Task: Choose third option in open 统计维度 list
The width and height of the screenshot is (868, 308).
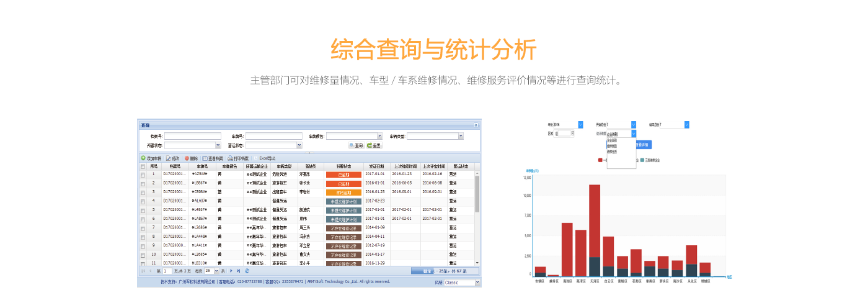Action: 612,152
